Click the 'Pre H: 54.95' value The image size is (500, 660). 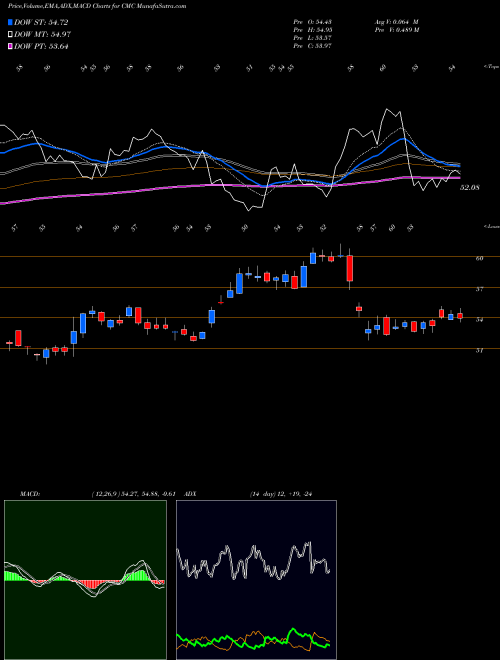(312, 30)
